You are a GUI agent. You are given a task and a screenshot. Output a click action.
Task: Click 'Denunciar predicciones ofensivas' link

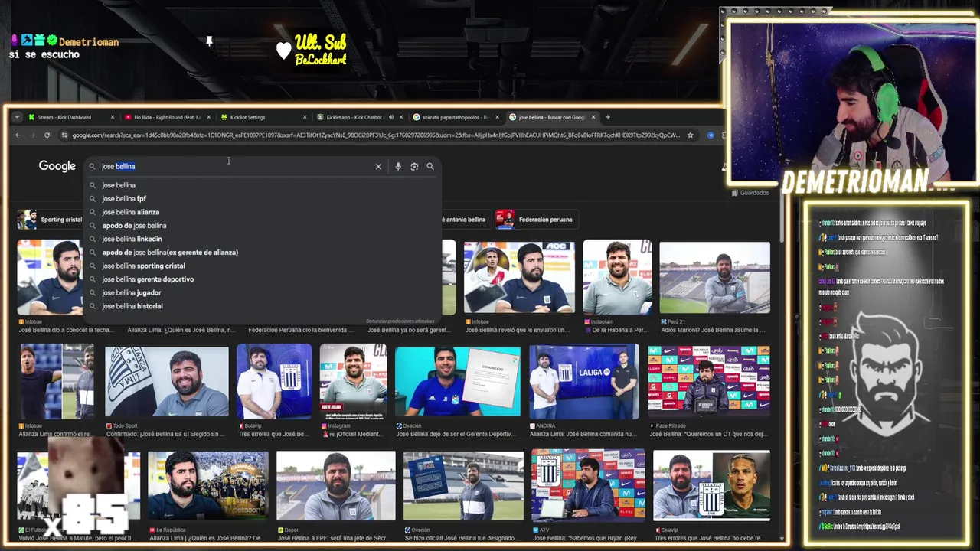pos(400,321)
